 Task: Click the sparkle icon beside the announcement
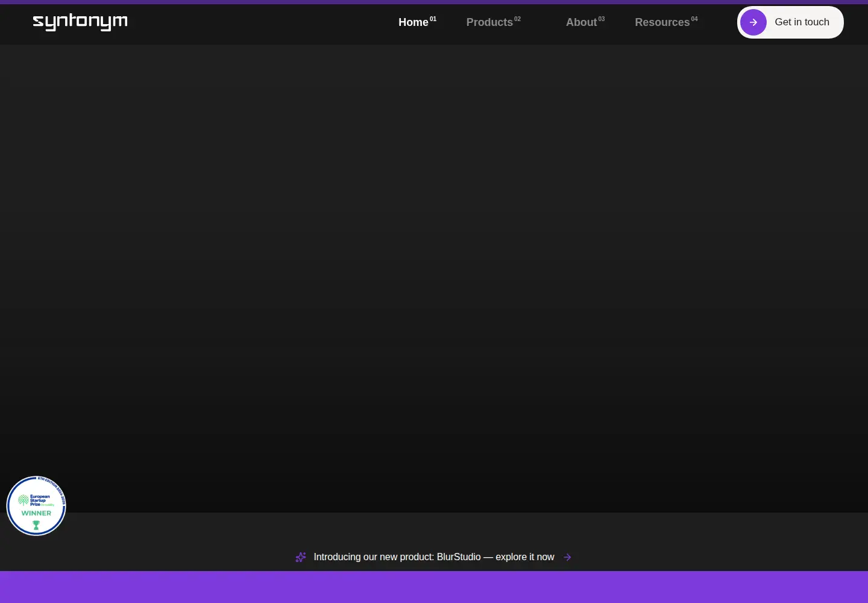(301, 557)
